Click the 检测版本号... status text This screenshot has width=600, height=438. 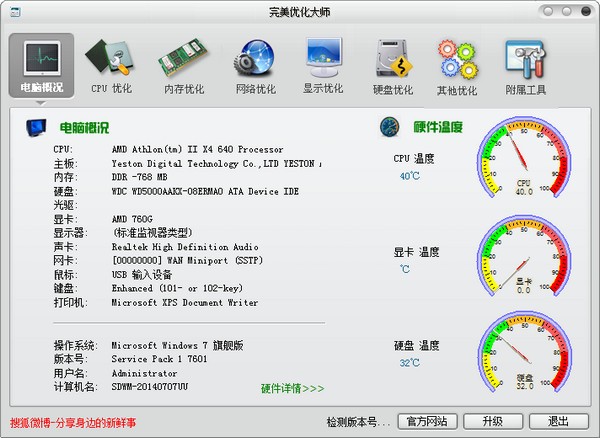[x=358, y=422]
